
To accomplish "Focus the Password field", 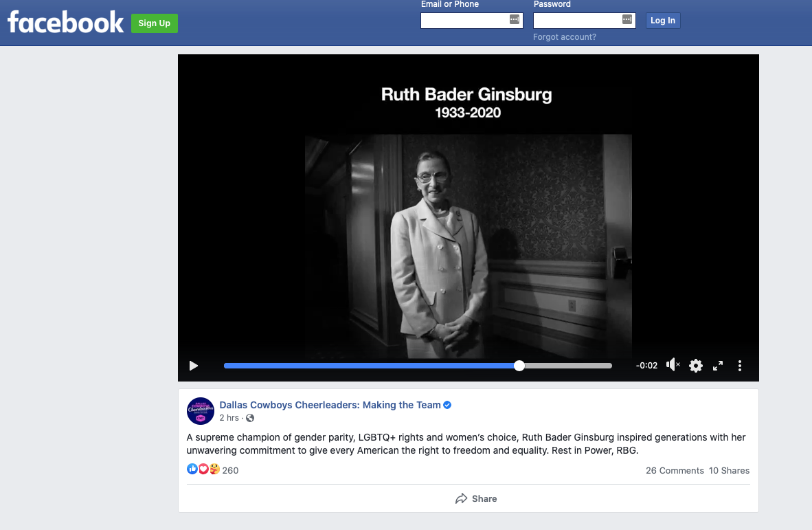I will click(x=584, y=21).
